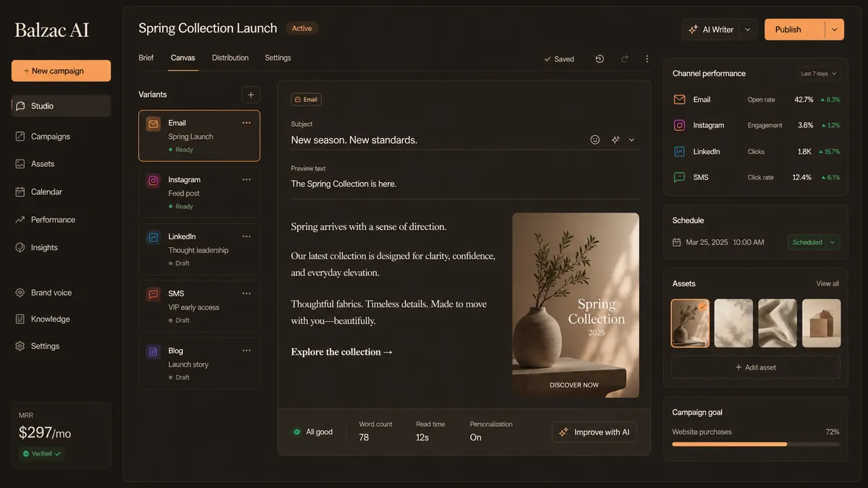
Task: Publish the campaign
Action: pos(794,30)
